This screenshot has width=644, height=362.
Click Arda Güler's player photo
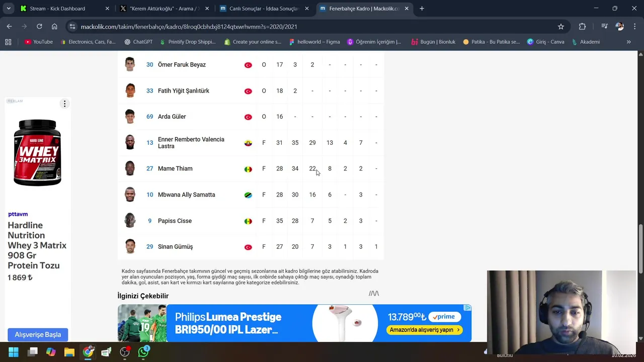[x=130, y=117]
